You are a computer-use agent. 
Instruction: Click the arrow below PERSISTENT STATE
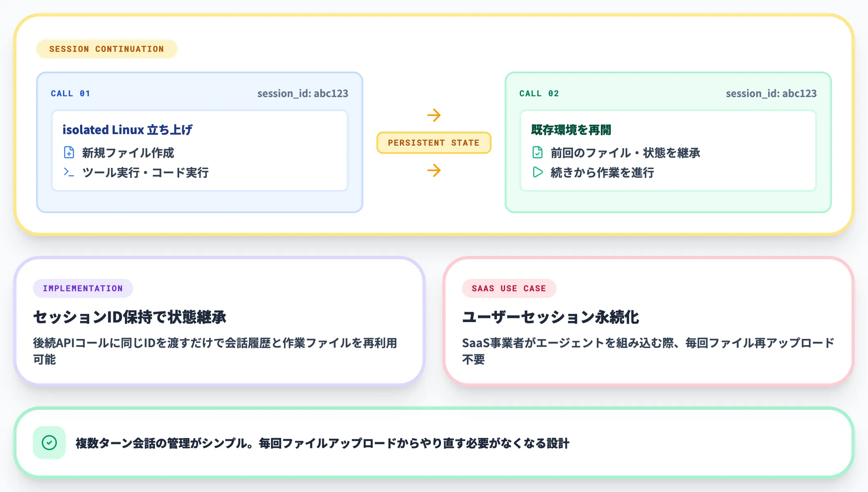(x=434, y=170)
